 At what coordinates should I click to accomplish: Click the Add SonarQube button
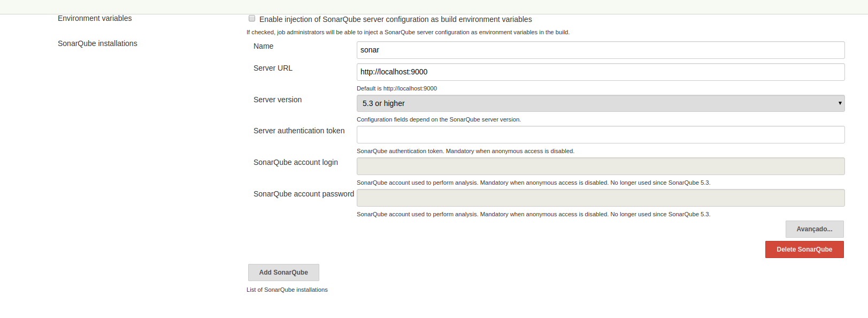tap(283, 272)
